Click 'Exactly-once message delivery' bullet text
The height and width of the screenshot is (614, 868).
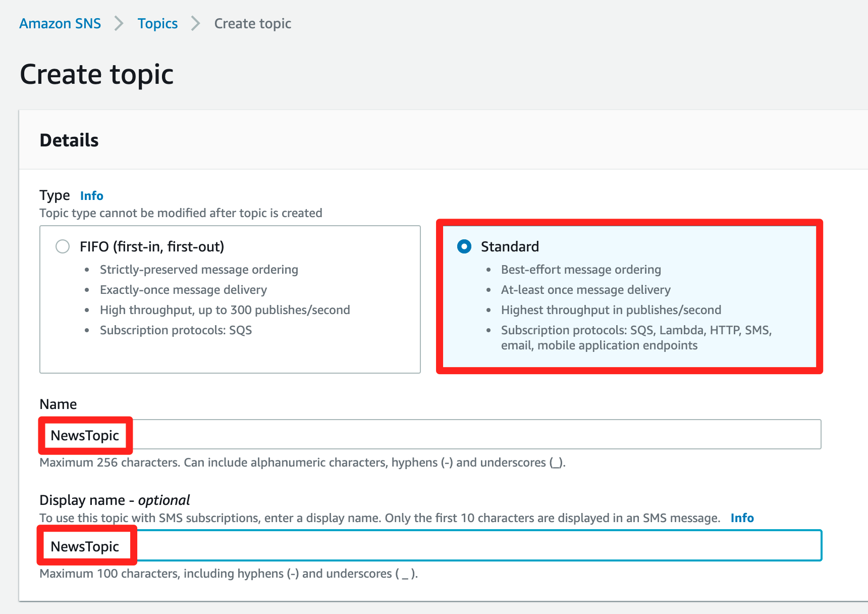click(x=183, y=290)
